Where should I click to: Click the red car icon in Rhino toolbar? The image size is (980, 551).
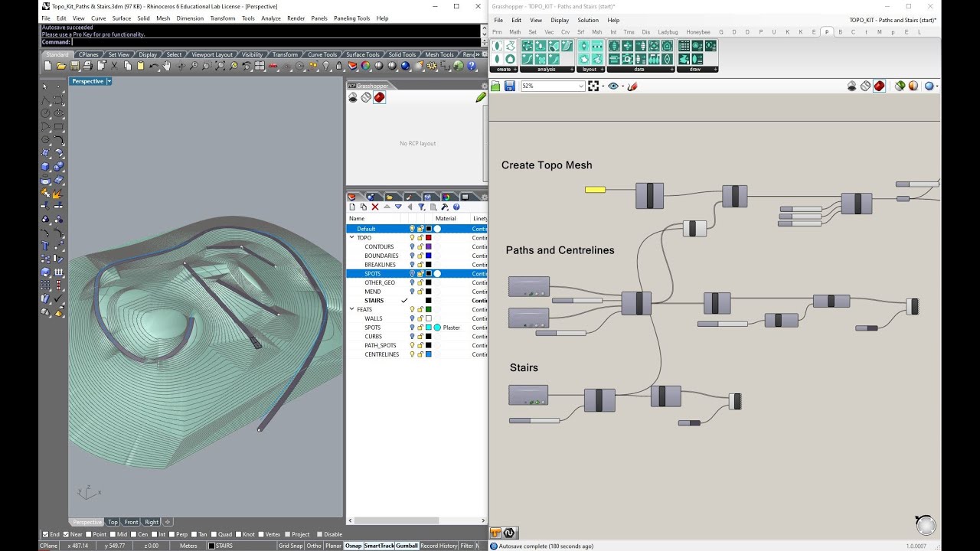273,67
